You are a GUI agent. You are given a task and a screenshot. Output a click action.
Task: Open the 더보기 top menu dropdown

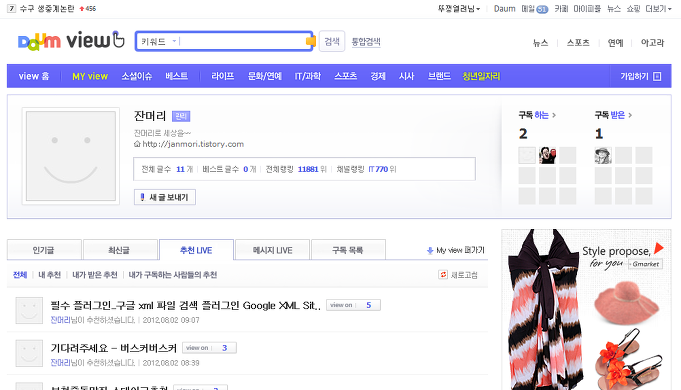[658, 9]
